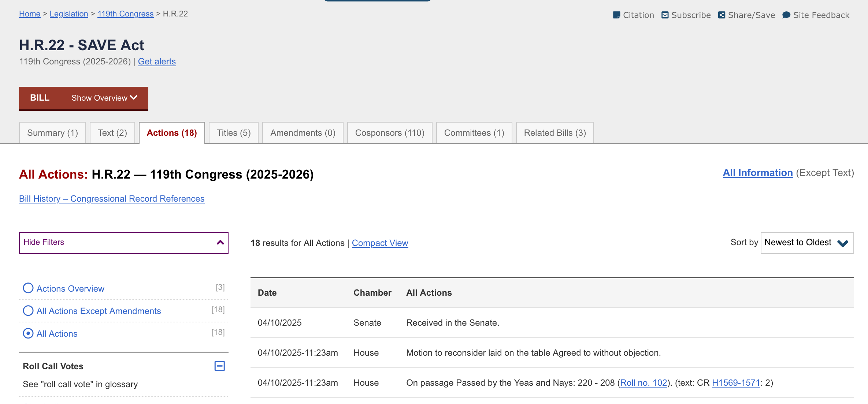Click the Share/Save icon
868x404 pixels.
pos(722,15)
